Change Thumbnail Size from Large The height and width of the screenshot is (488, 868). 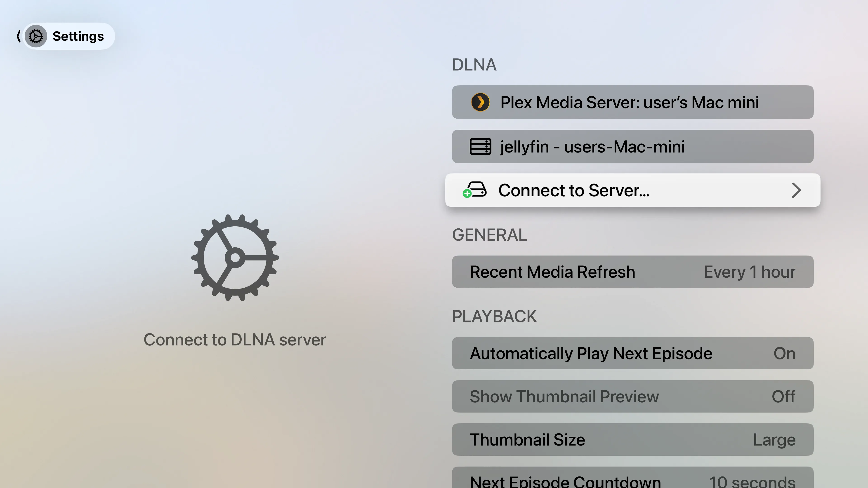pyautogui.click(x=632, y=439)
